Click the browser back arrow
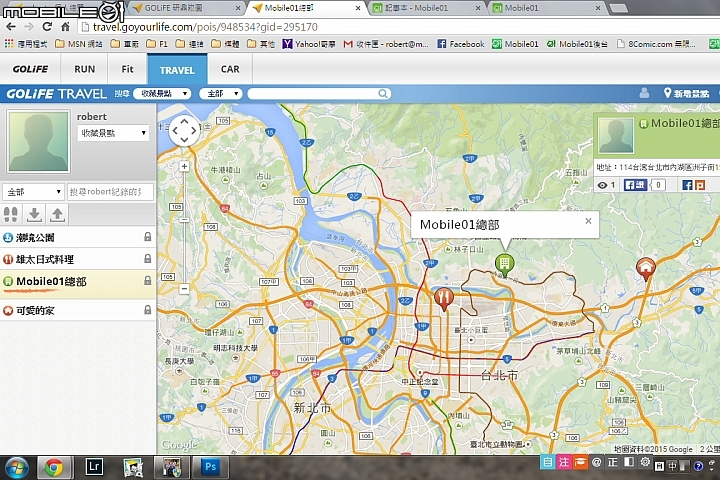 (x=11, y=27)
